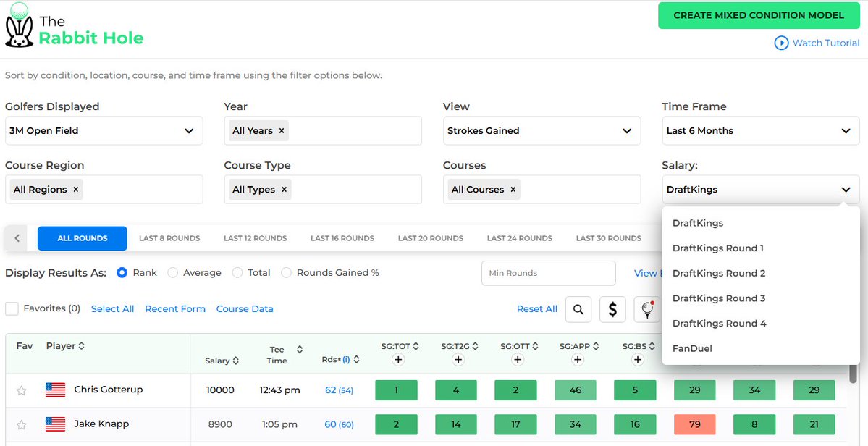Click the golf ball on tee icon
Image resolution: width=868 pixels, height=446 pixels.
click(x=647, y=309)
